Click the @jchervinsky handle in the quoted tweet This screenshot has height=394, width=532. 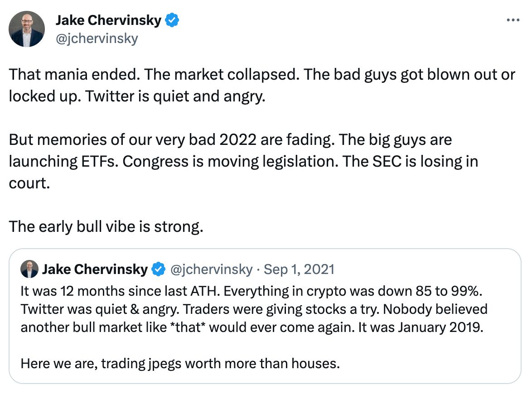[x=211, y=269]
